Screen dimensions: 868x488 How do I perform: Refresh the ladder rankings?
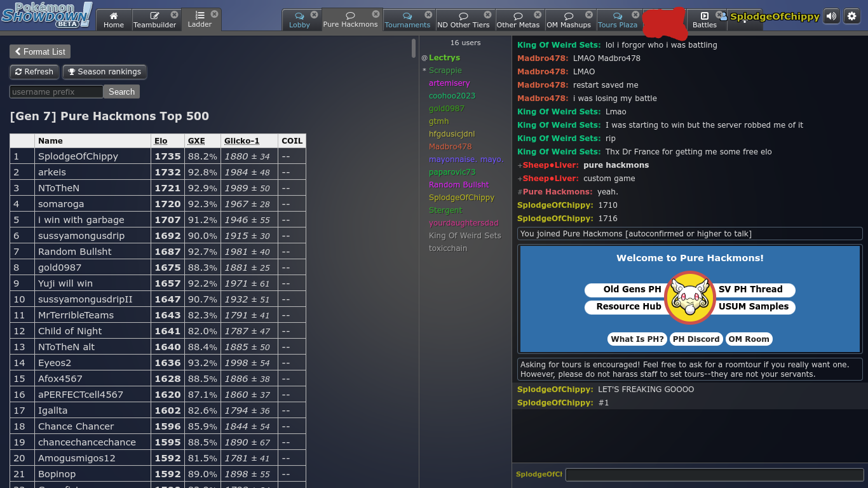34,72
